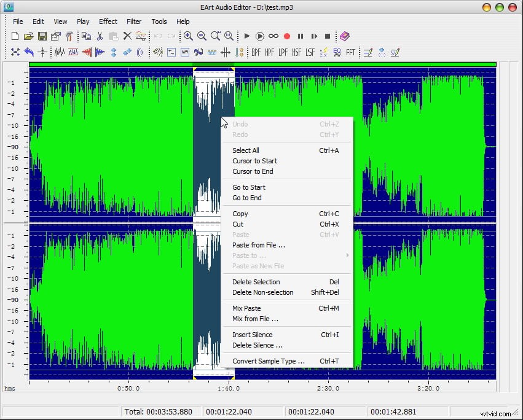
Task: Apply the Low Pass Filter (LPF)
Action: coord(282,52)
